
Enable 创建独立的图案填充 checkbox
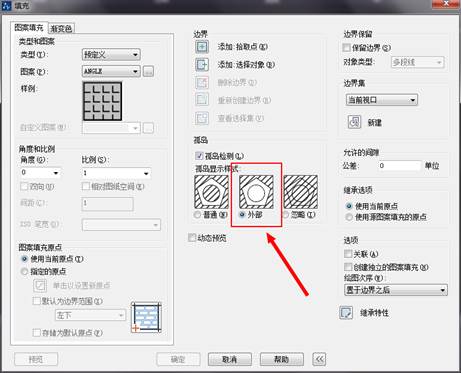348,267
